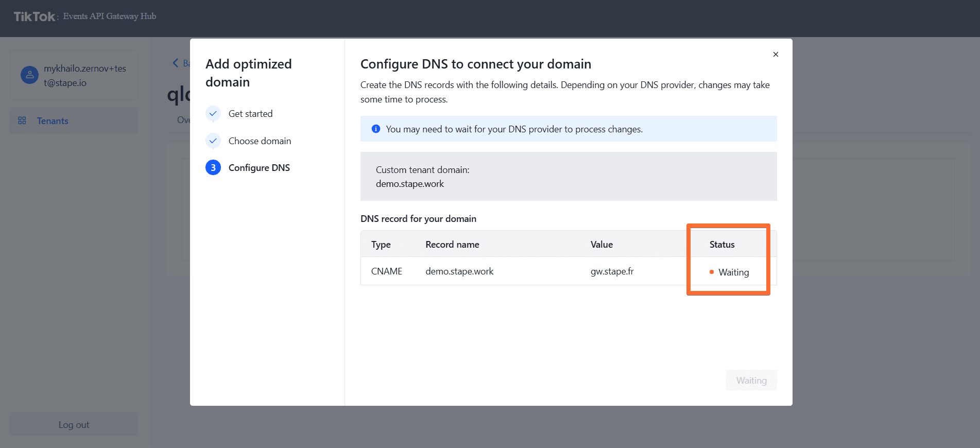Click the Type column header

[x=381, y=245]
